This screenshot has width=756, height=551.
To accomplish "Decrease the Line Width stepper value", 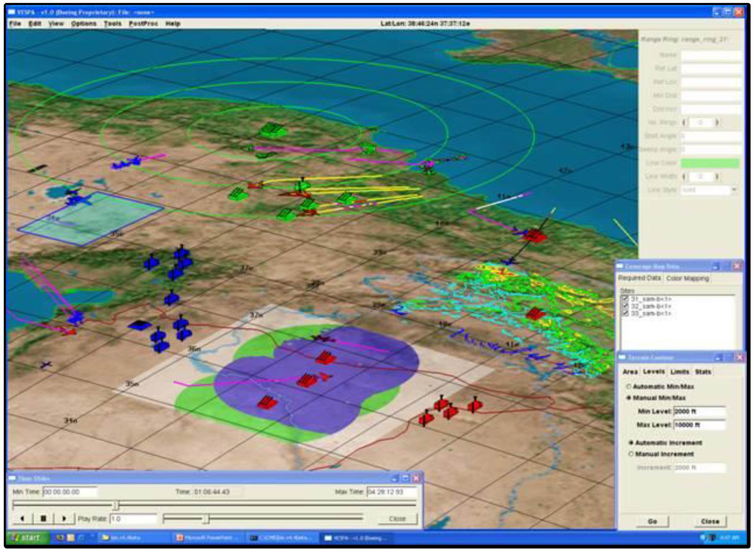I will 684,177.
